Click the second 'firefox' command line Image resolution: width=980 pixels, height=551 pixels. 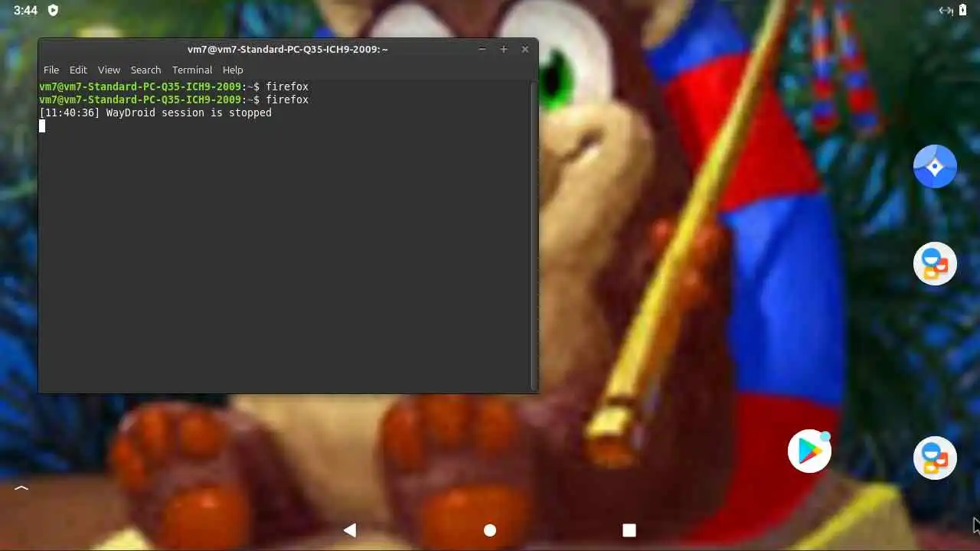coord(174,99)
